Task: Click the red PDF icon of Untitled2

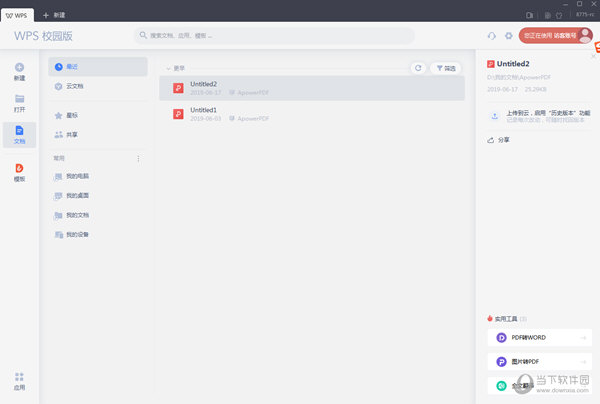Action: pyautogui.click(x=178, y=88)
